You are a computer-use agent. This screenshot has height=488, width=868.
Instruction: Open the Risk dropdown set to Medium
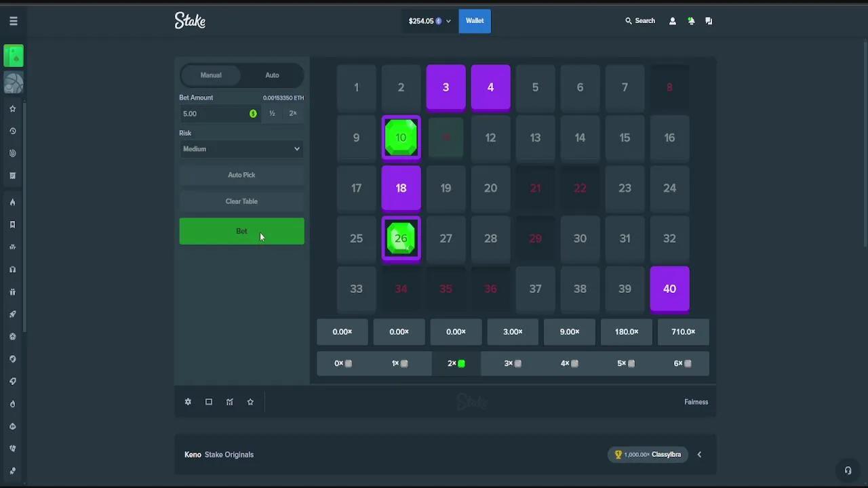241,149
